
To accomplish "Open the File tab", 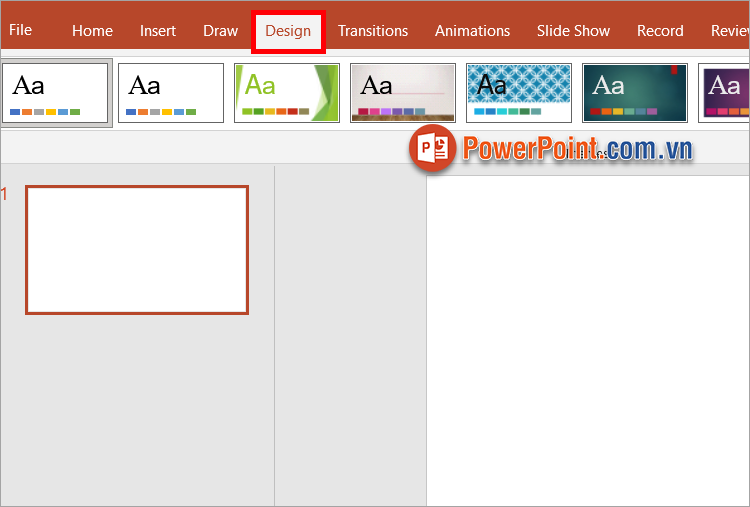I will coord(20,30).
